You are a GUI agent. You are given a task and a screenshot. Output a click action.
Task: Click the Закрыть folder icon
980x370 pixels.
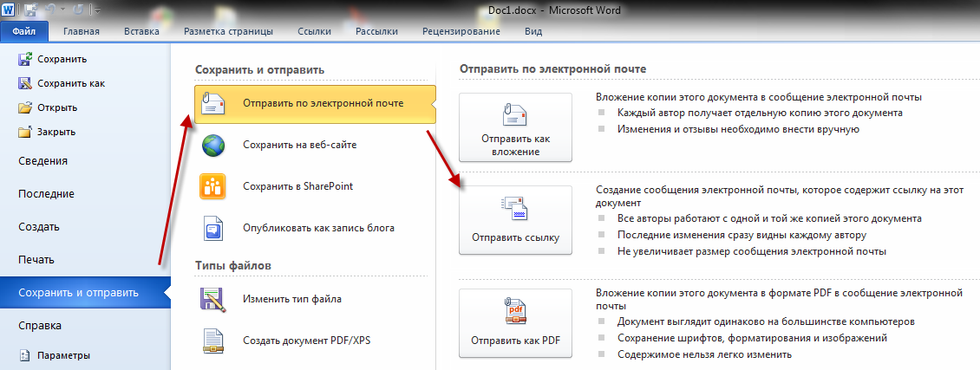pos(25,132)
